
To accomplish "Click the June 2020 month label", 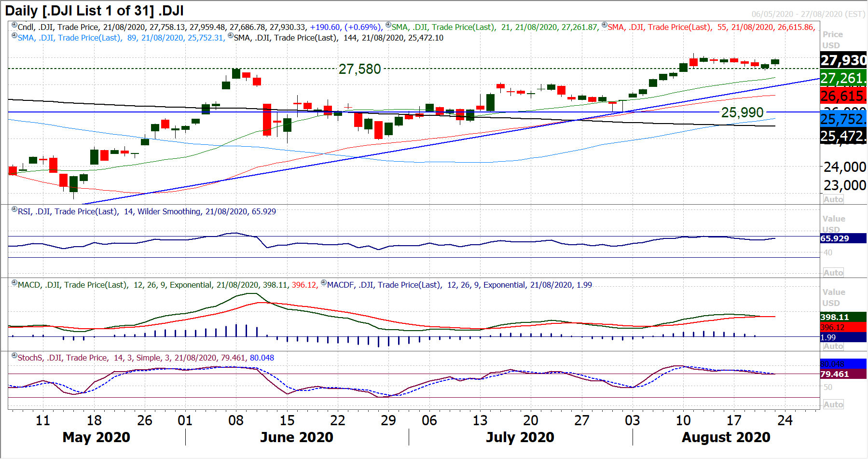I will tap(297, 437).
